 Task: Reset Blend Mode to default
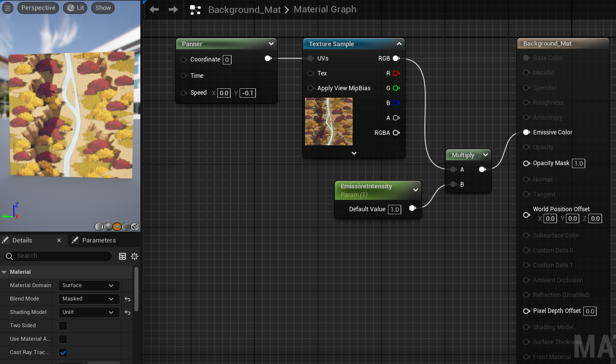point(127,299)
